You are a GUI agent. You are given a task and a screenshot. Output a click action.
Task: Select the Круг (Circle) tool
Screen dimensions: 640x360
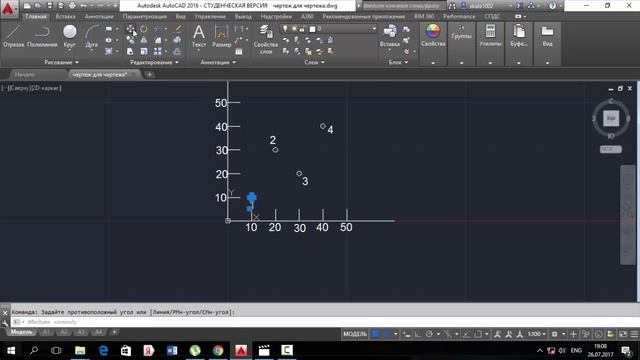70,36
